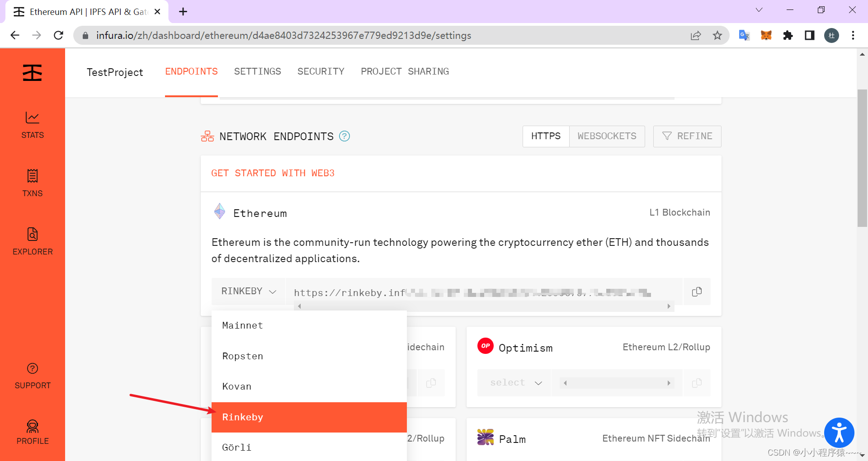Click GET STARTED WITH WEB3 link
This screenshot has height=461, width=868.
coord(273,173)
